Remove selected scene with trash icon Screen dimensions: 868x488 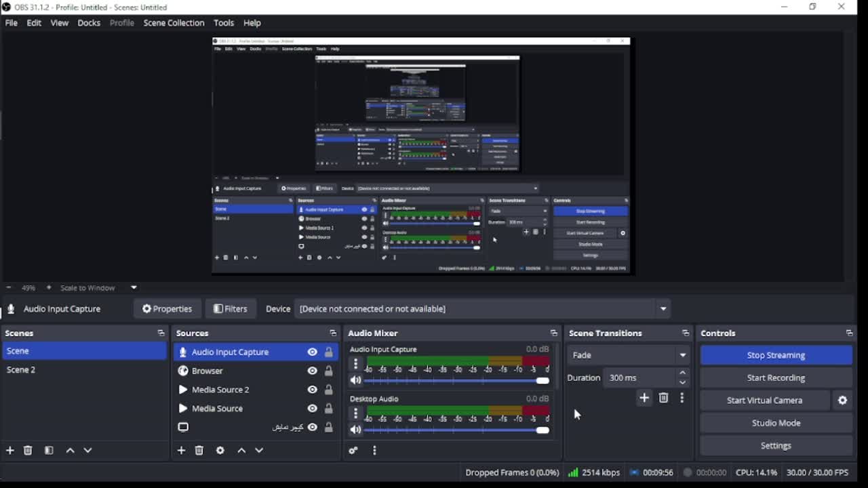pyautogui.click(x=28, y=450)
